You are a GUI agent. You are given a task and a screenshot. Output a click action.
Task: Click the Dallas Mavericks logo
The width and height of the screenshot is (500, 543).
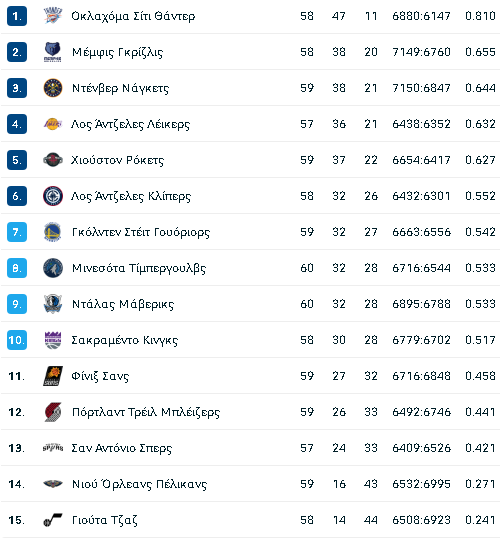click(53, 304)
